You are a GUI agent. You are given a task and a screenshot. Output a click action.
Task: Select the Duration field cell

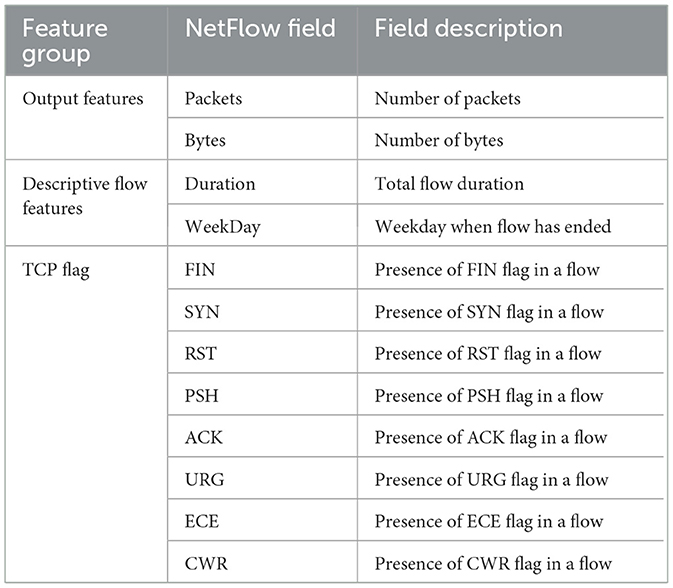coord(220,184)
